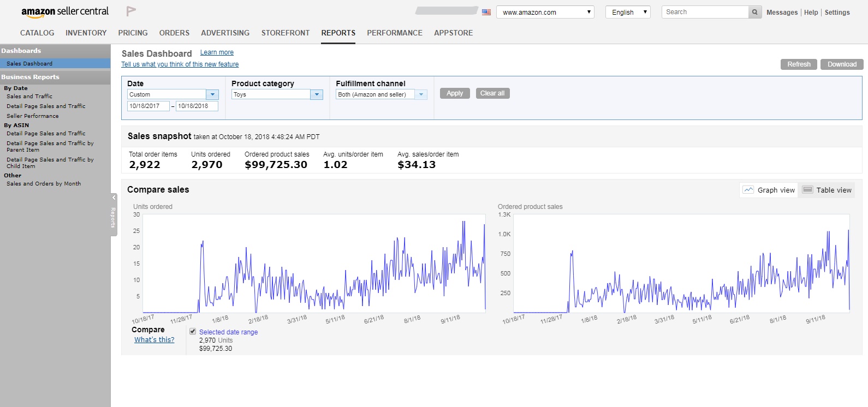868x407 pixels.
Task: Toggle the Selected date range checkbox
Action: click(x=193, y=331)
